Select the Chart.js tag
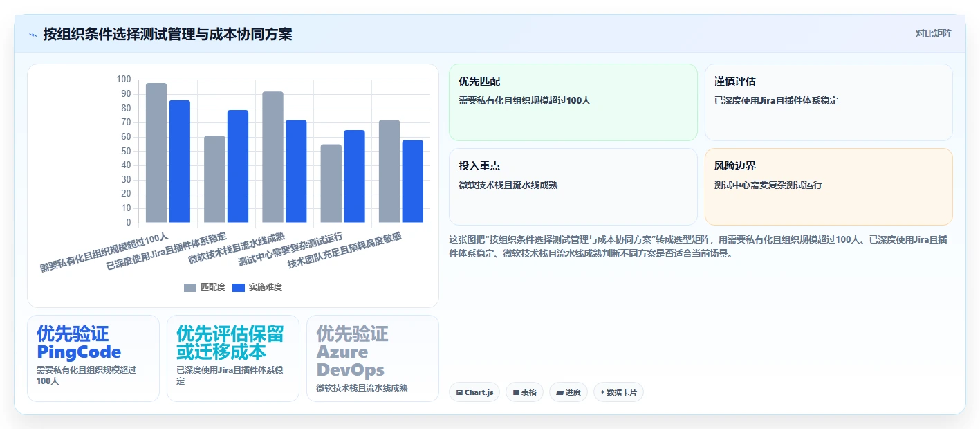Viewport: 980px width, 429px height. tap(474, 392)
